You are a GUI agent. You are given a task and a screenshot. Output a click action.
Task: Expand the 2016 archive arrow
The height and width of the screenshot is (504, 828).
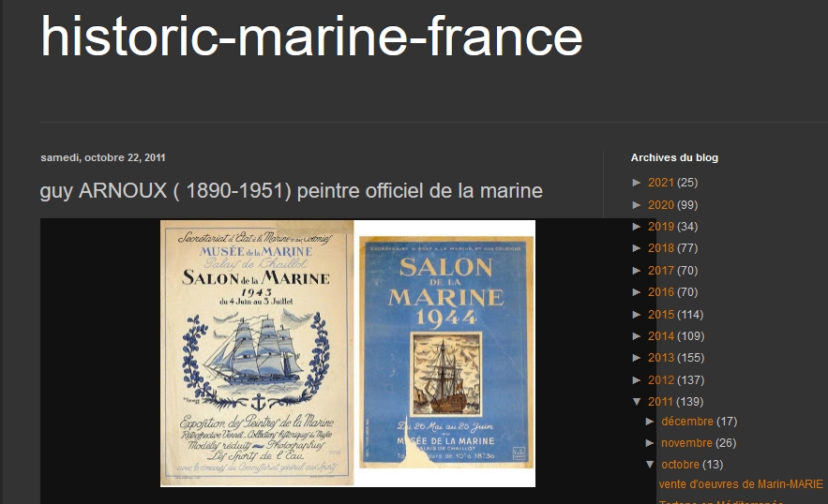pyautogui.click(x=637, y=292)
